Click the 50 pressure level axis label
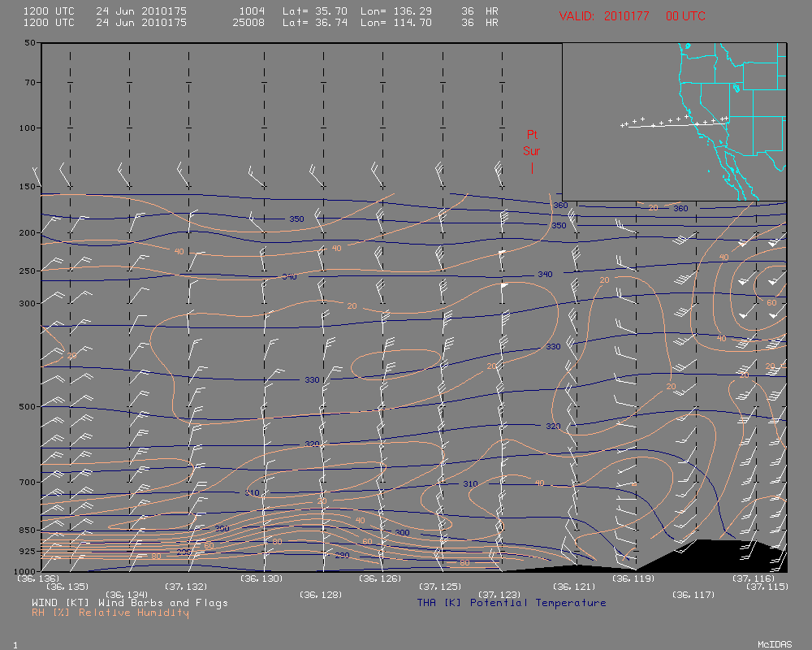Image resolution: width=812 pixels, height=650 pixels. [30, 43]
